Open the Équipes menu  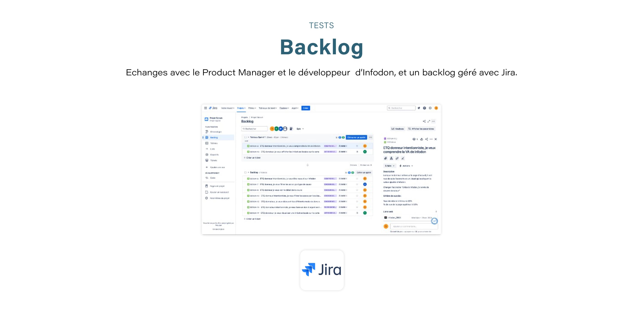tap(284, 108)
